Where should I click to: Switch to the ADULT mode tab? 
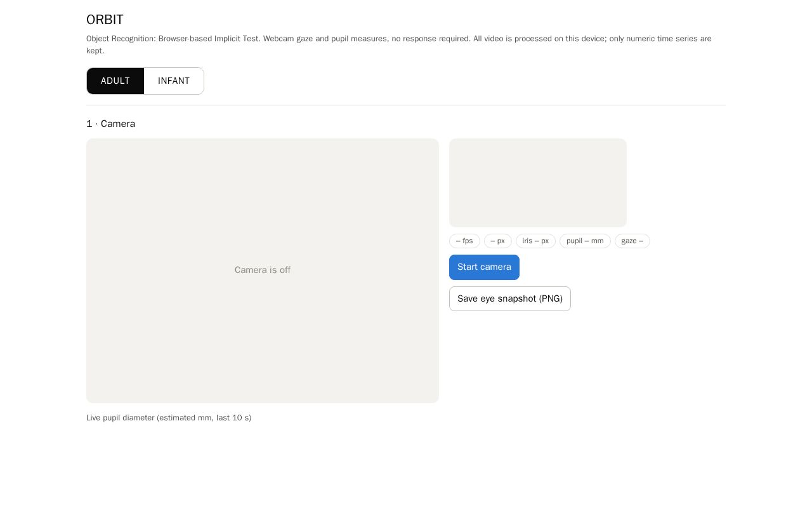[115, 81]
